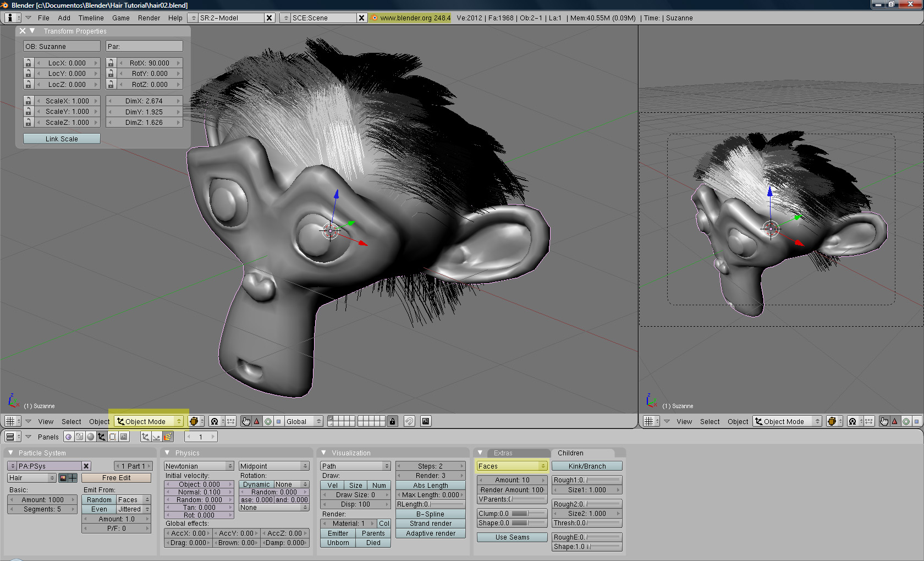The height and width of the screenshot is (561, 924).
Task: Delete SCE:Scene with X button
Action: [x=362, y=18]
